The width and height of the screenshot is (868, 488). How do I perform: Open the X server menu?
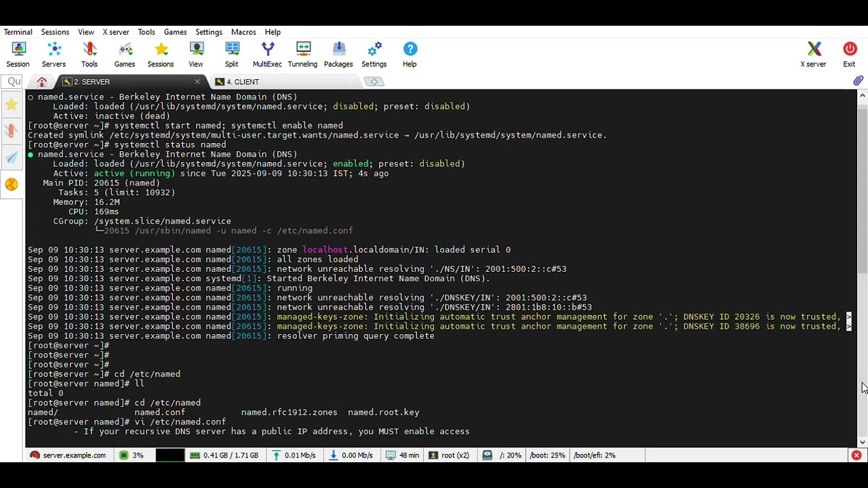click(116, 32)
